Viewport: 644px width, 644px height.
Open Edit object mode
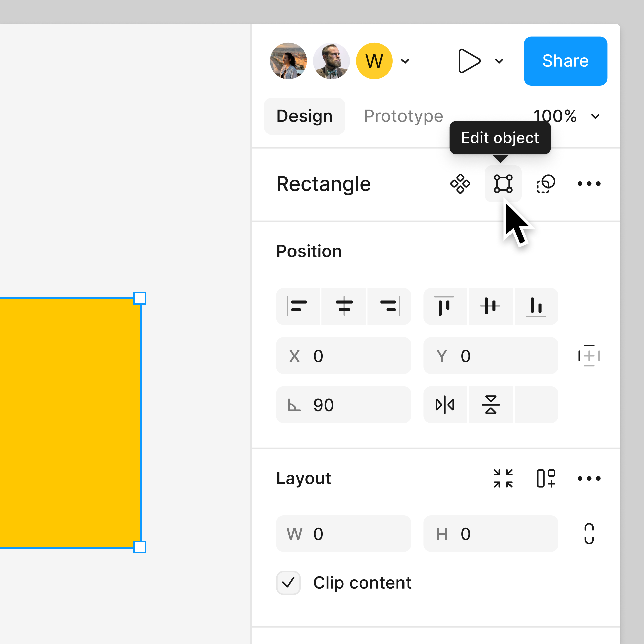click(503, 183)
